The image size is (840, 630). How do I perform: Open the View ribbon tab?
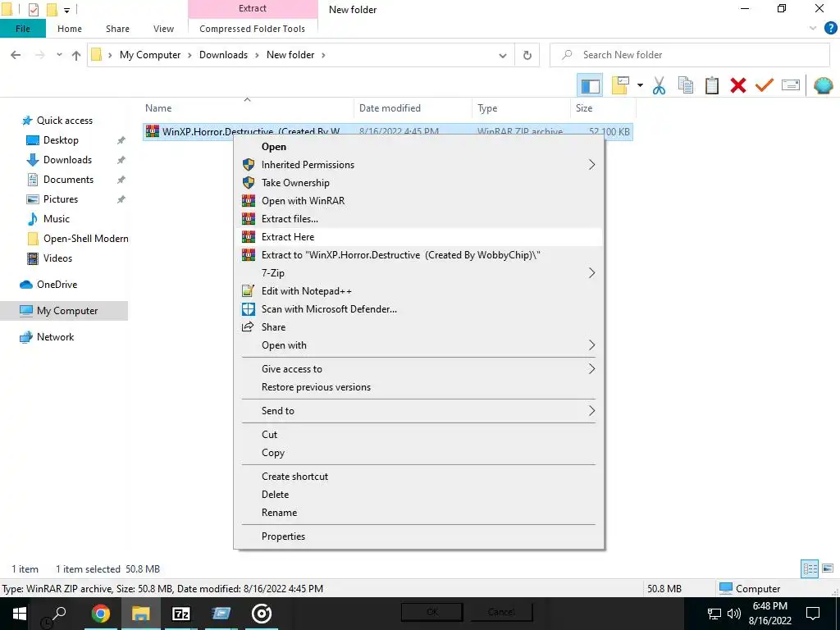[163, 29]
